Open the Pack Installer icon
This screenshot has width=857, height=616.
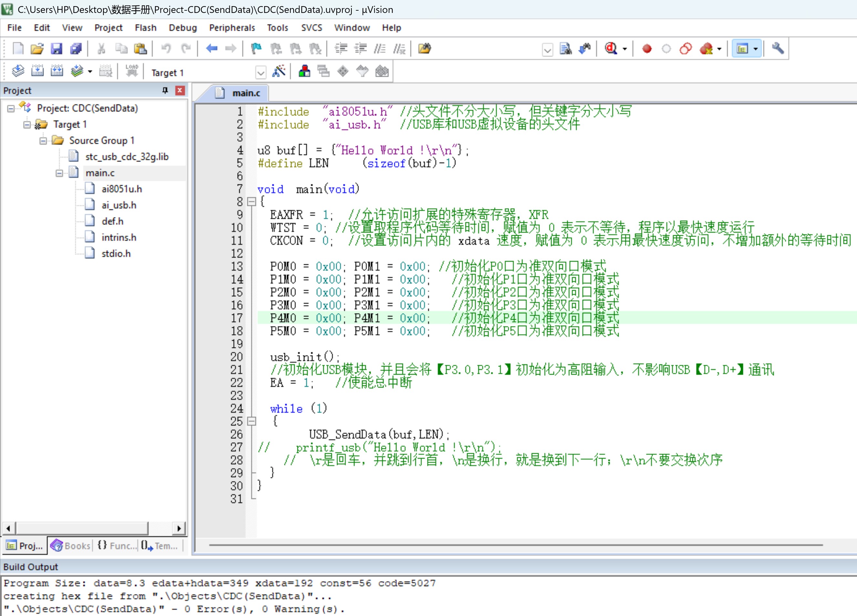[x=381, y=71]
